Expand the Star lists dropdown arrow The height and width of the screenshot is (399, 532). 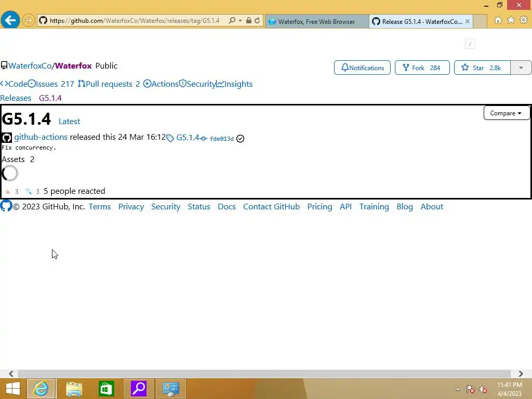click(521, 68)
